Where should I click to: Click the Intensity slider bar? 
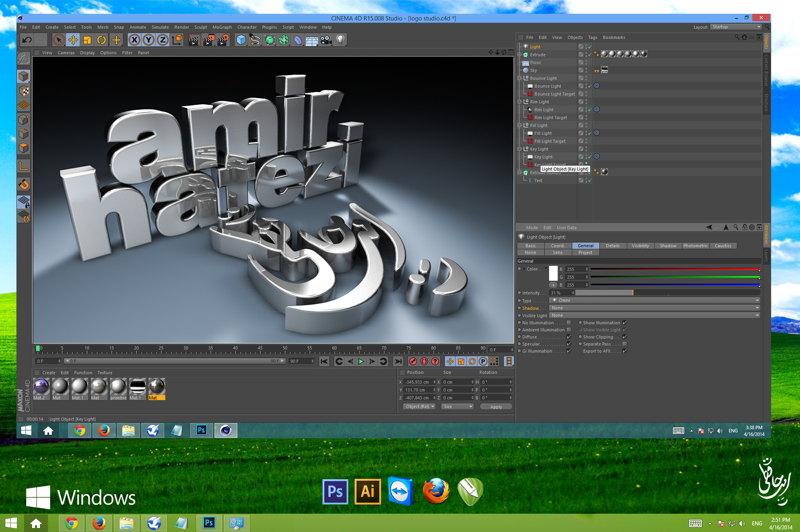(667, 293)
